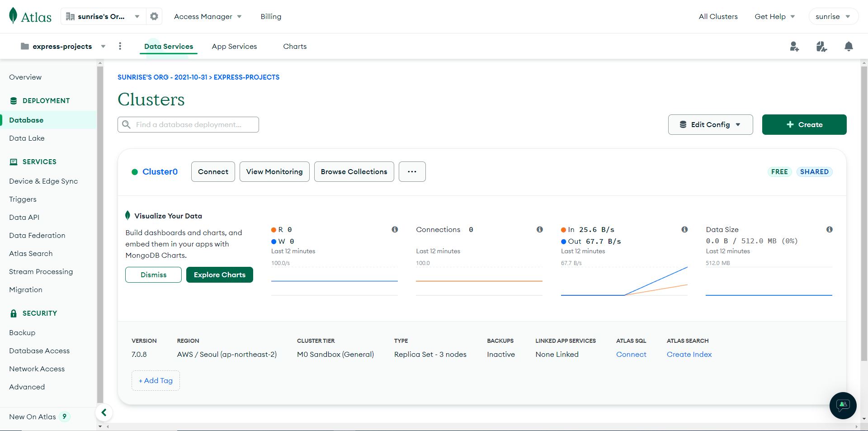Open Advanced security settings

[27, 387]
